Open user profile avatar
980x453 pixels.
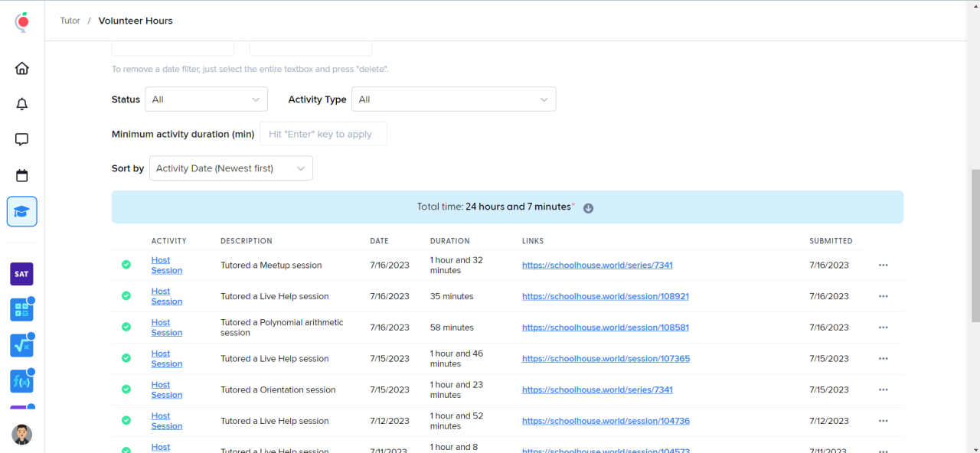click(x=22, y=435)
